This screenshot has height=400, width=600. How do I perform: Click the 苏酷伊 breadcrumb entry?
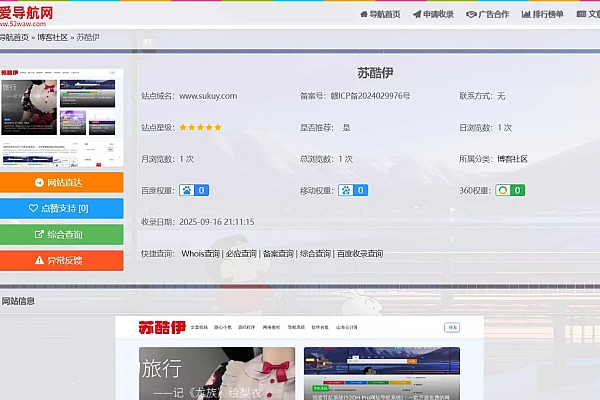(x=88, y=38)
